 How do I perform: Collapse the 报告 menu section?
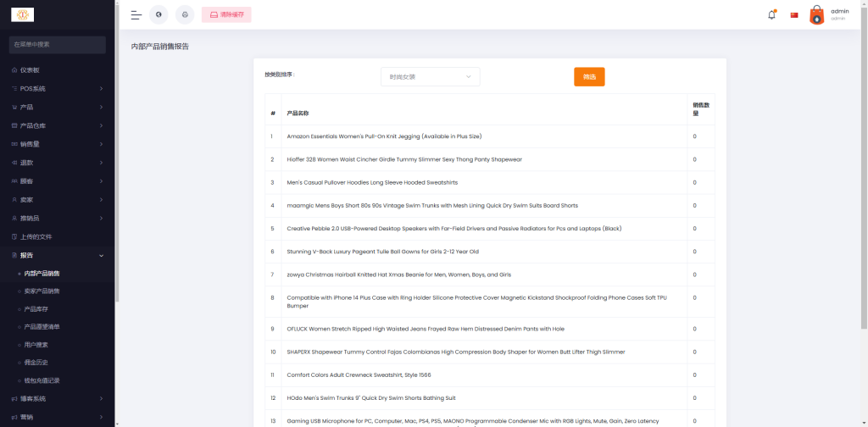[57, 255]
